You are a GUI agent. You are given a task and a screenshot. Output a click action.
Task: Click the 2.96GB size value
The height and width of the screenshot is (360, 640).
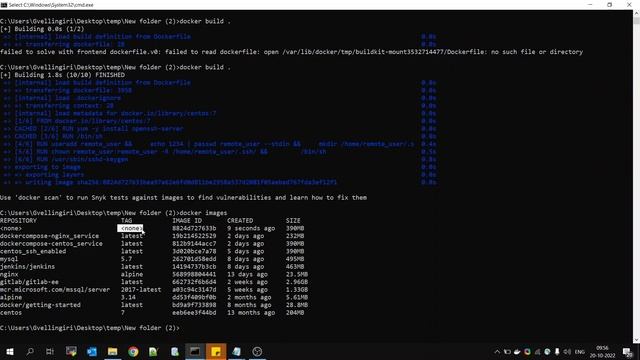pyautogui.click(x=297, y=282)
